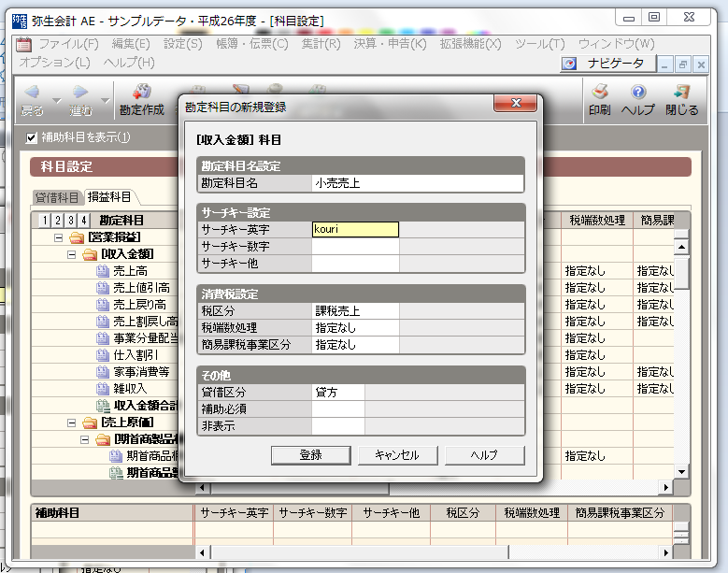This screenshot has height=573, width=728.
Task: Collapse the [営業損益] tree node
Action: pos(59,237)
